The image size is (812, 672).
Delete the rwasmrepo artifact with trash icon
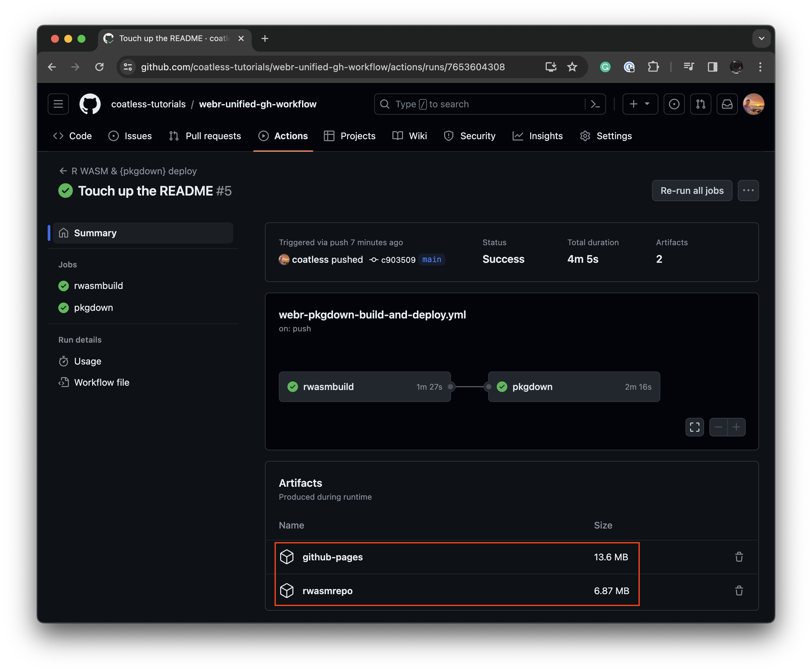tap(738, 590)
